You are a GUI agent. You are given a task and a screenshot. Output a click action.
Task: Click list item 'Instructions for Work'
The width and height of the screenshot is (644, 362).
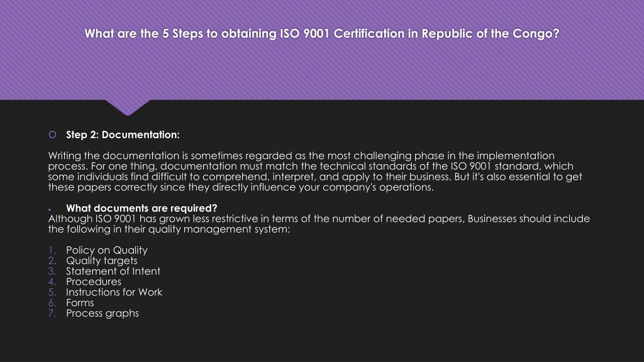[114, 292]
